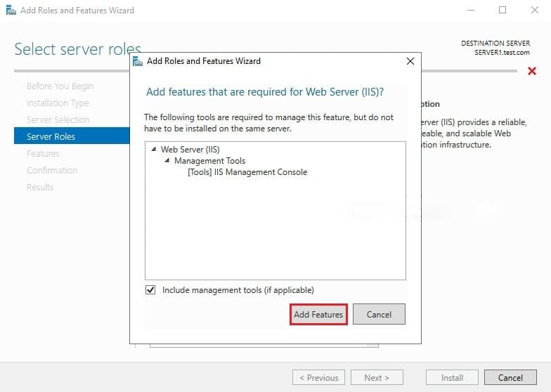
Task: Cancel the Add features dialog
Action: pyautogui.click(x=379, y=315)
